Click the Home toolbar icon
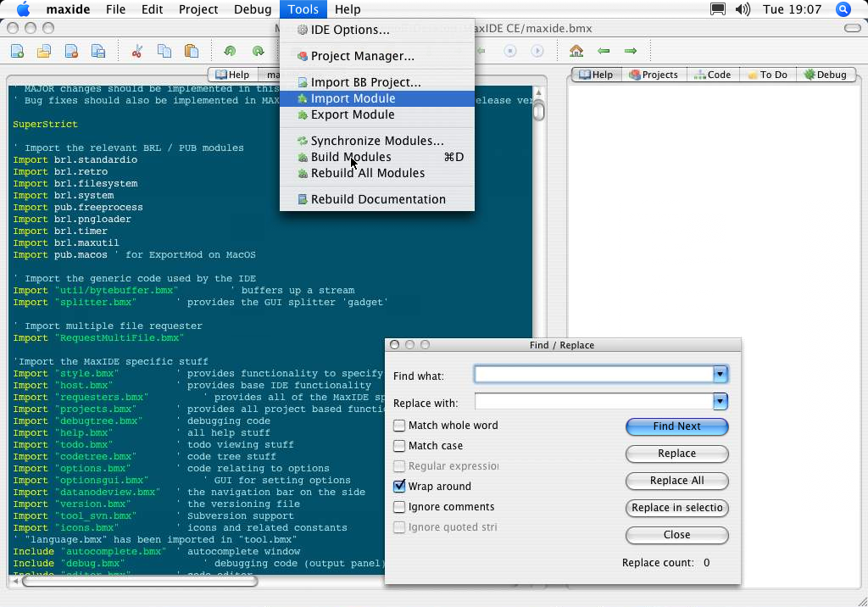The image size is (868, 607). pos(576,51)
